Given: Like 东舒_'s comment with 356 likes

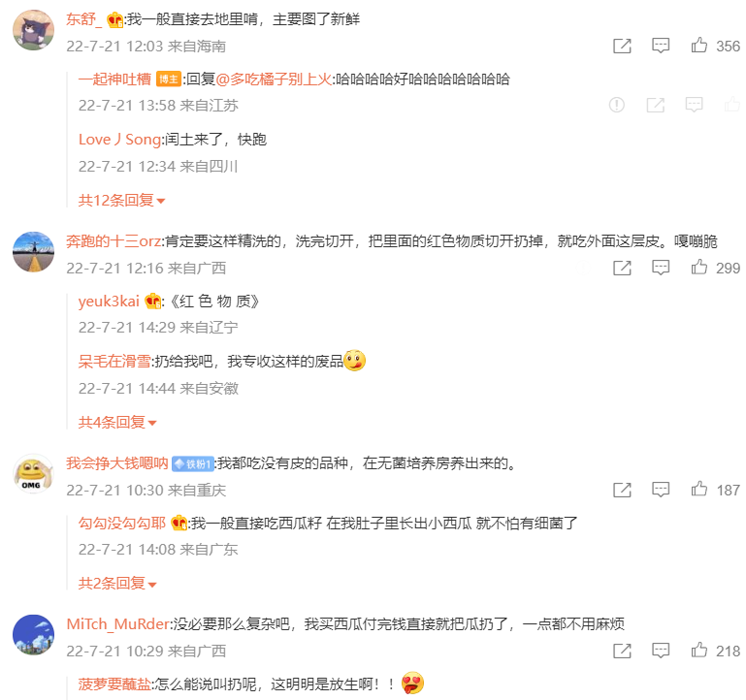Looking at the screenshot, I should 698,46.
